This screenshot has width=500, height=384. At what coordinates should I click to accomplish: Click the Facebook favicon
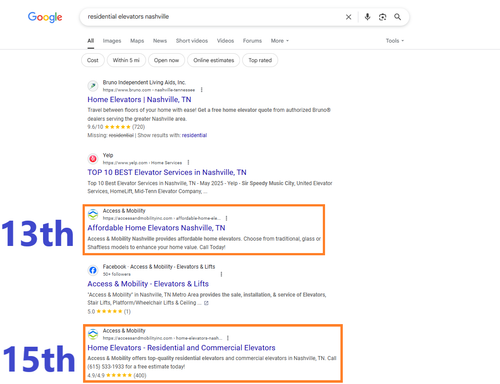click(x=93, y=270)
